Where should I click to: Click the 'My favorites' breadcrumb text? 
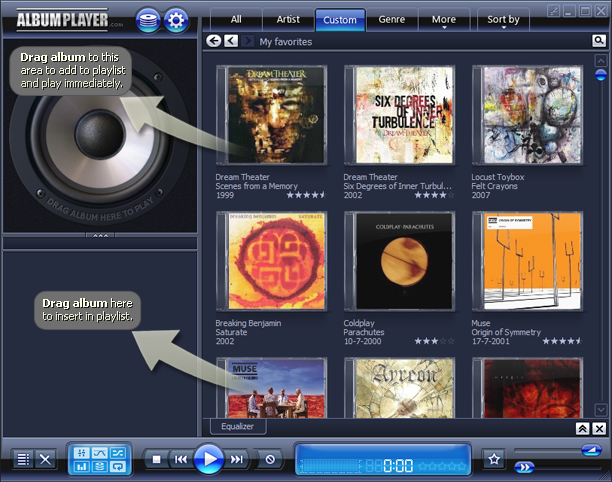(286, 42)
